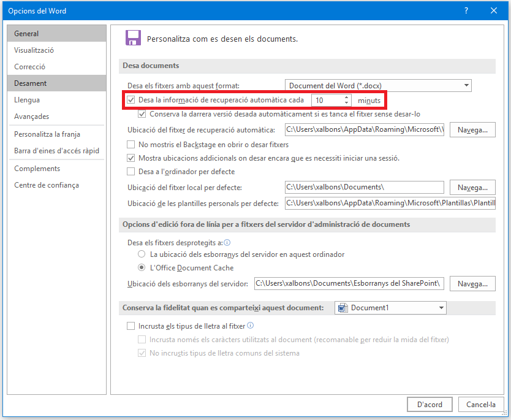Click Navega for the autorecovery file location

coord(472,130)
